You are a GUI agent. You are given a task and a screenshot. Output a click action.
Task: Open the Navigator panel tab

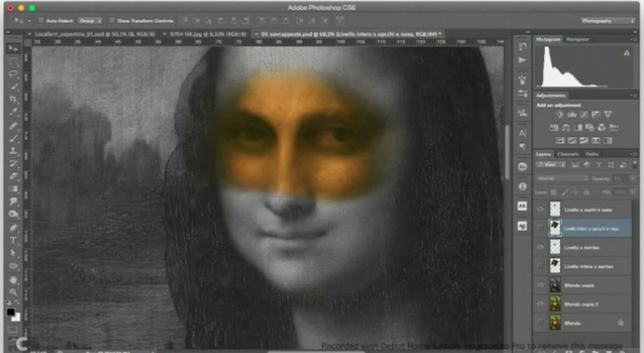[577, 39]
